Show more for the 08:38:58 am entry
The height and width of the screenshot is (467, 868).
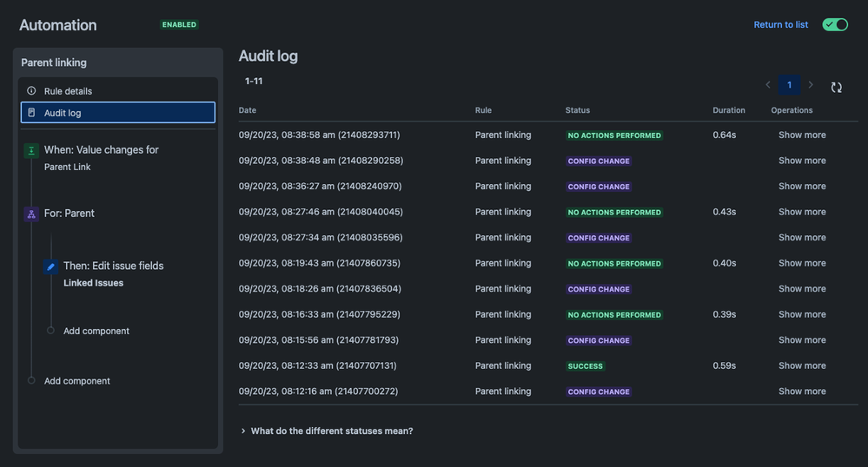click(x=802, y=135)
